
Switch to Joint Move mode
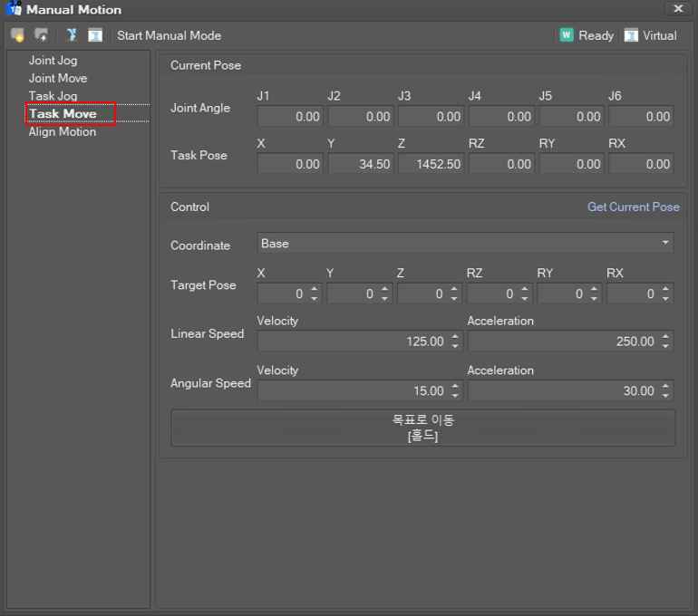click(58, 78)
